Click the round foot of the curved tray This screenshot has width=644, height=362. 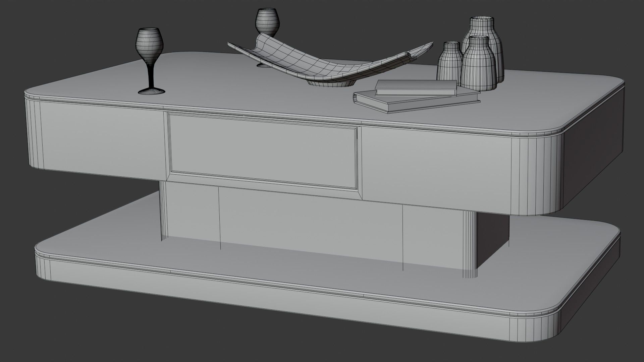point(331,83)
